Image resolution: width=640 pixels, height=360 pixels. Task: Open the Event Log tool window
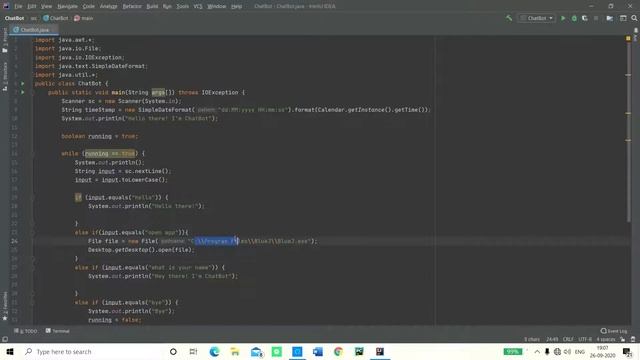click(614, 331)
